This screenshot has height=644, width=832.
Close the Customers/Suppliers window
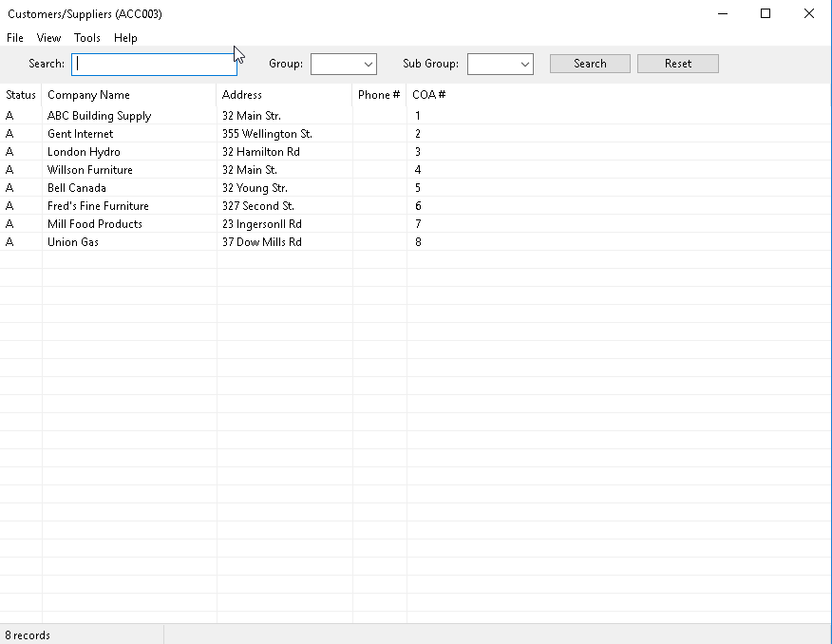tap(808, 14)
